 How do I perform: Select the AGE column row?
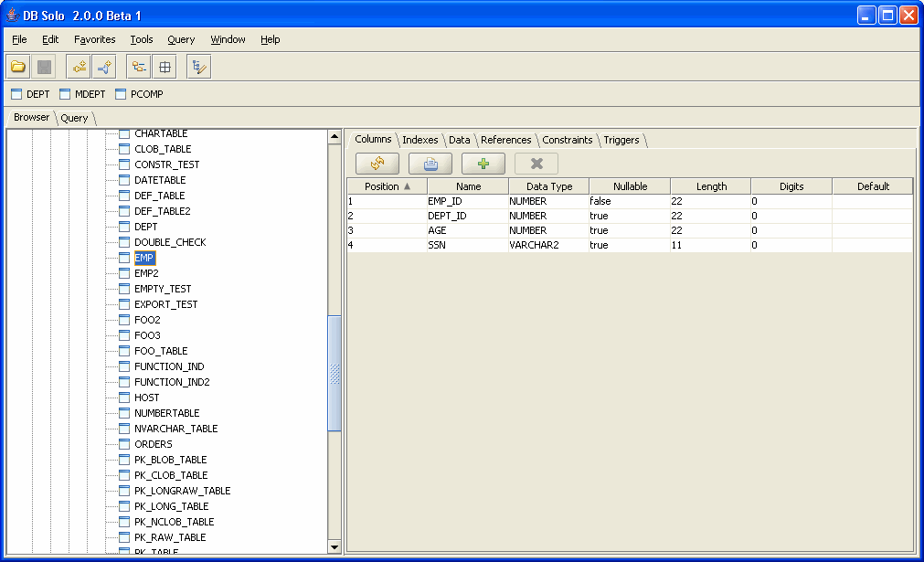pyautogui.click(x=630, y=231)
